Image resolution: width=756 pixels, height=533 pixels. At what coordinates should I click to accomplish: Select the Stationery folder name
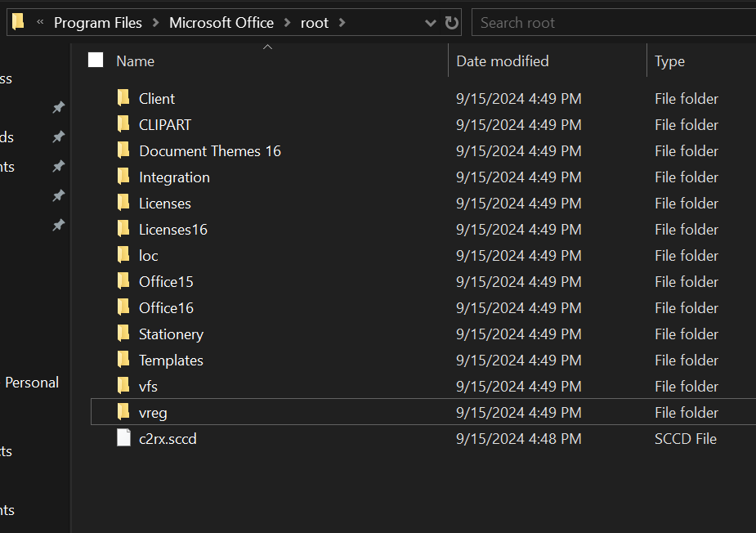click(171, 334)
